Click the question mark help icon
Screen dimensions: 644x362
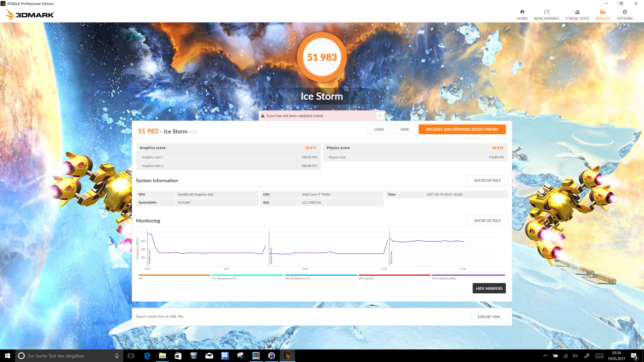(380, 116)
